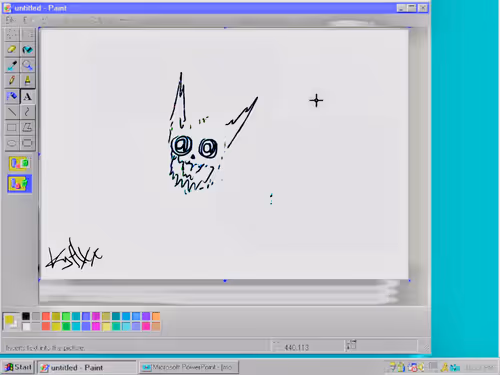Viewport: 500px width, 375px height.
Task: Select the Pencil tool
Action: [x=12, y=80]
